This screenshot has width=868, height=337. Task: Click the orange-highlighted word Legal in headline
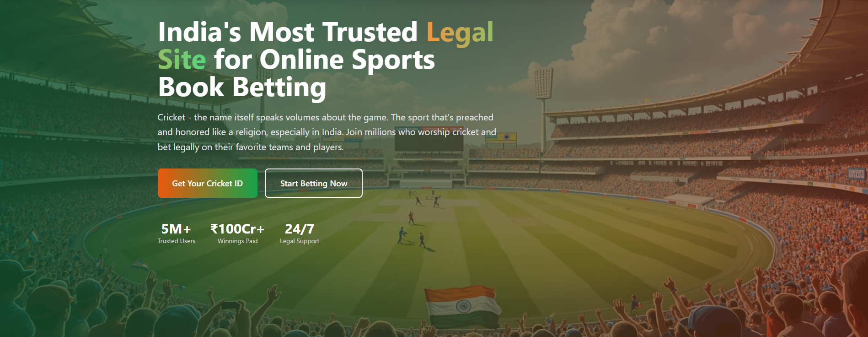point(460,33)
